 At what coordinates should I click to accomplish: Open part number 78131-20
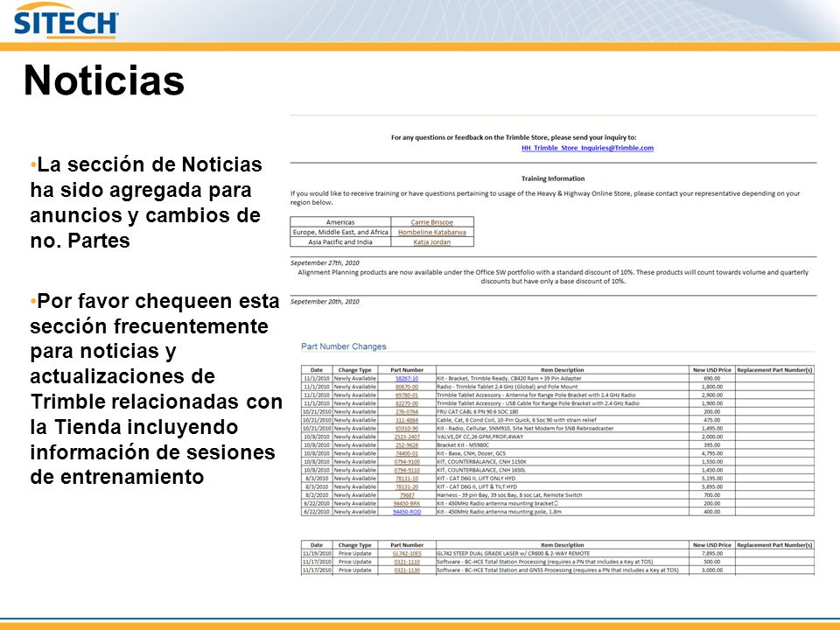tap(407, 487)
